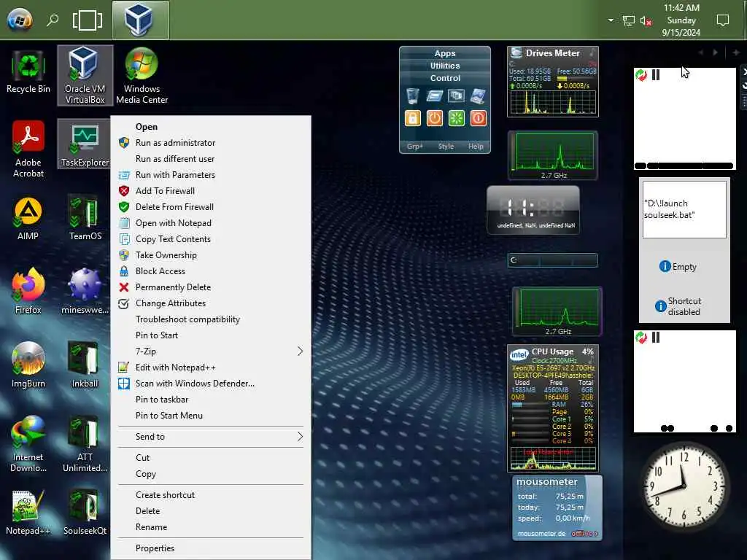
Task: Open Task View on the taskbar
Action: pyautogui.click(x=88, y=20)
